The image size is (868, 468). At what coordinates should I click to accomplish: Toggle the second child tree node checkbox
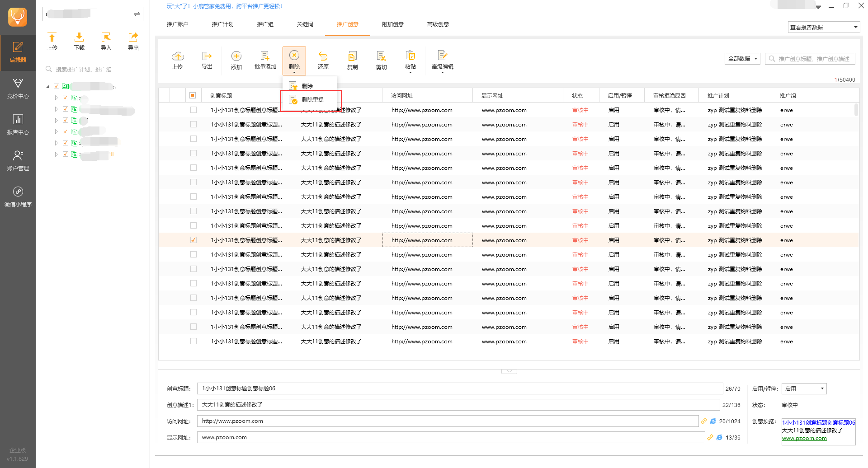click(x=66, y=109)
